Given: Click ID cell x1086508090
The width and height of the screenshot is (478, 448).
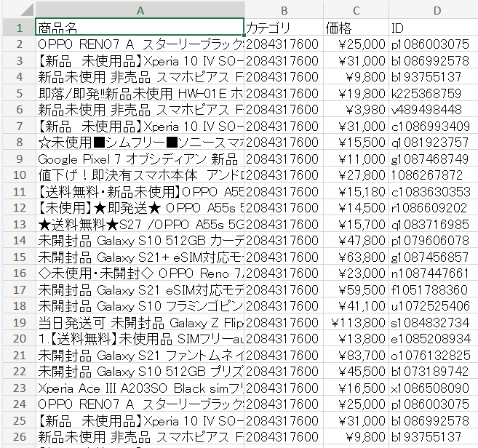Looking at the screenshot, I should coord(434,388).
